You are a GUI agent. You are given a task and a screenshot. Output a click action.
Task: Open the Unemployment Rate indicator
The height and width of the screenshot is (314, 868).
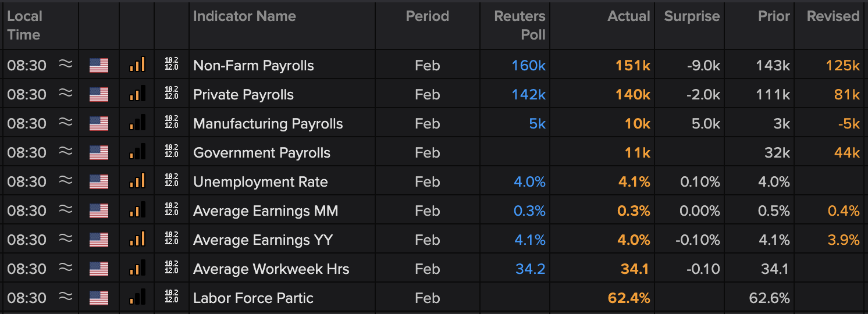click(x=260, y=182)
